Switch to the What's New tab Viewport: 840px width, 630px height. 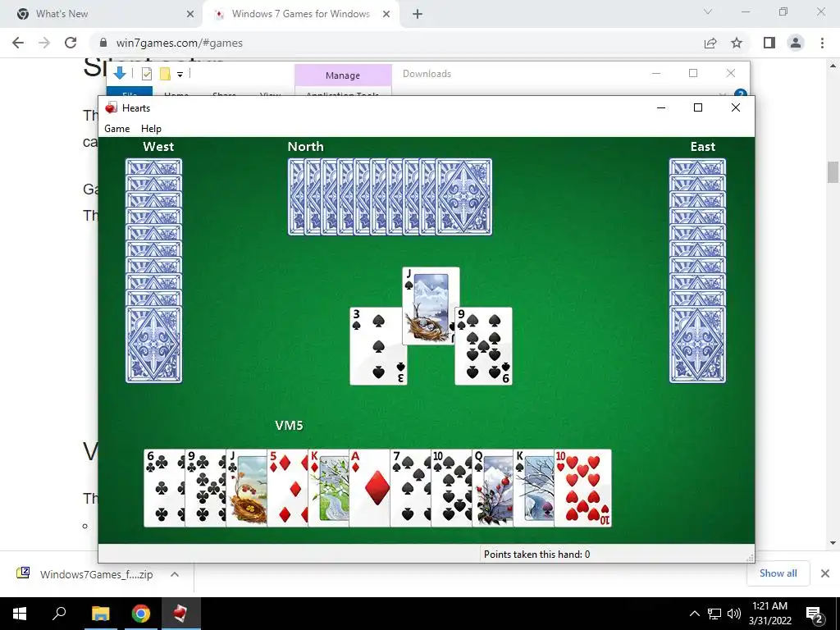click(x=102, y=14)
